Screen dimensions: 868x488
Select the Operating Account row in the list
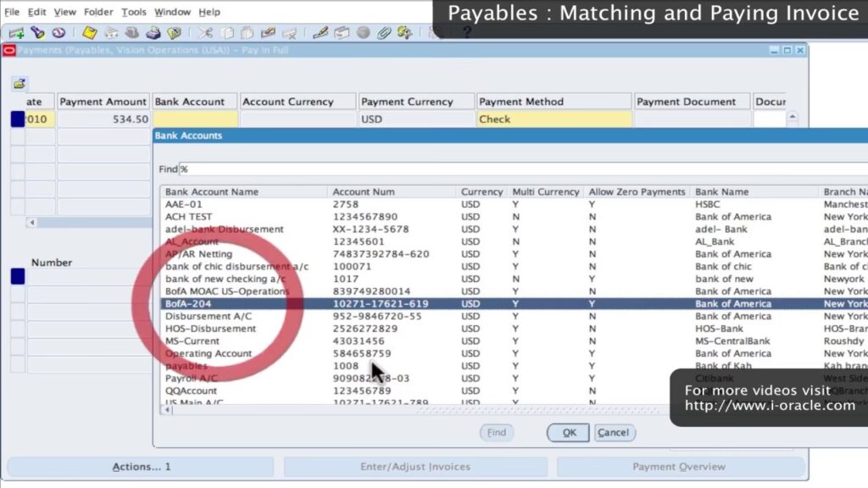(209, 353)
